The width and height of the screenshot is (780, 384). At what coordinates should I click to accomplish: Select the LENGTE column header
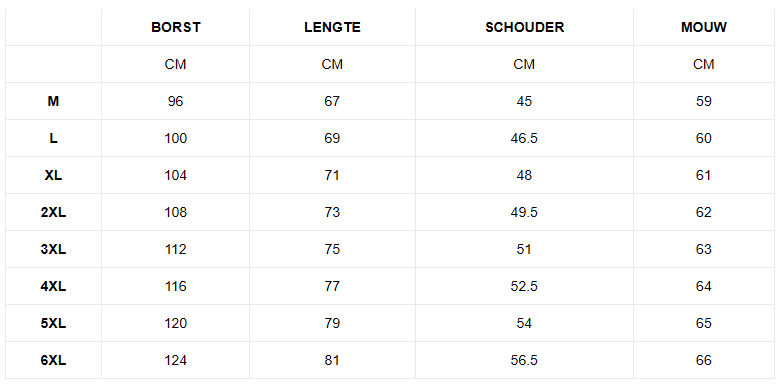tap(332, 27)
